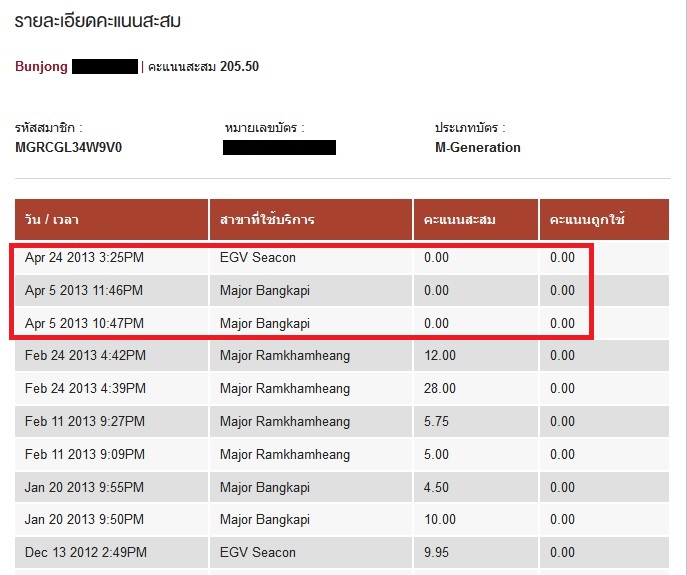Click the วัน / เวลา column header
This screenshot has width=687, height=575.
111,220
